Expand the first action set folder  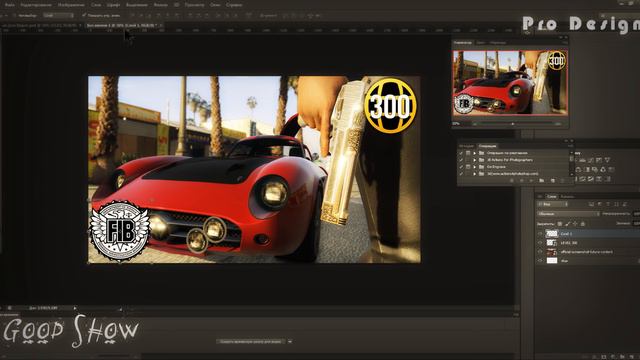(x=474, y=153)
